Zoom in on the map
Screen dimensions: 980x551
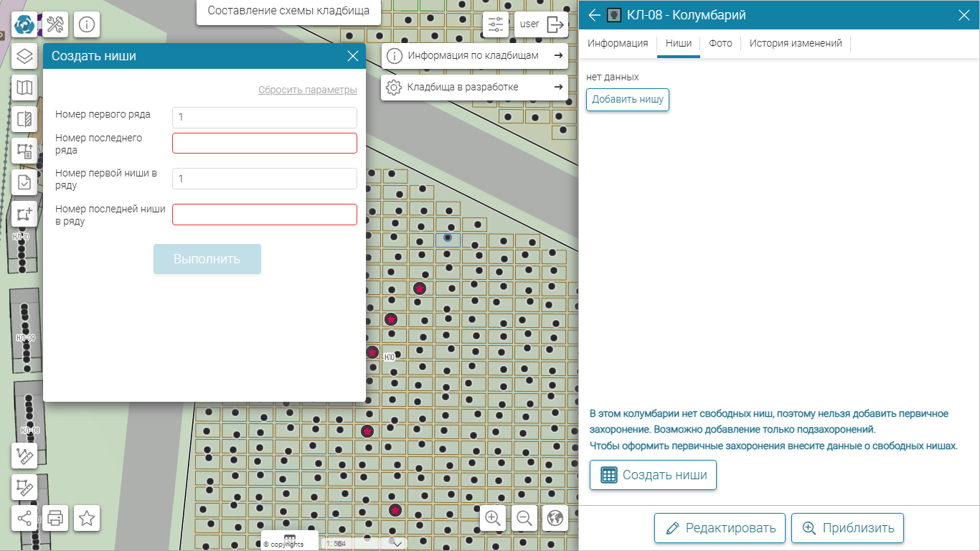tap(493, 518)
